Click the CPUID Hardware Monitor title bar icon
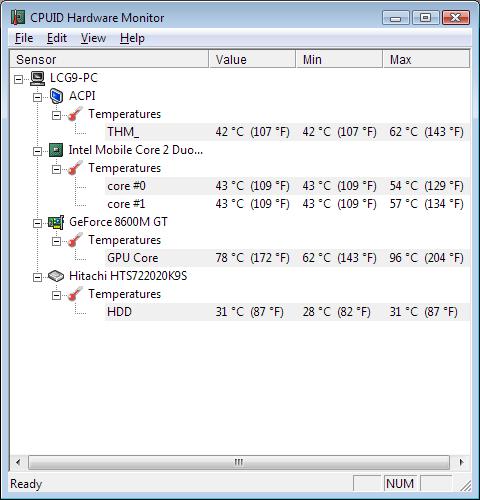The image size is (480, 500). 18,17
